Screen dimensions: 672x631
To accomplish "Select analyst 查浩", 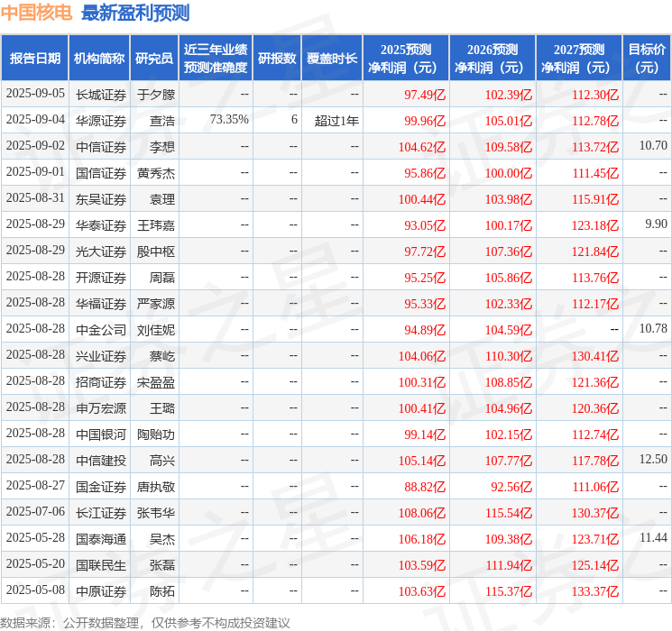I will point(162,121).
